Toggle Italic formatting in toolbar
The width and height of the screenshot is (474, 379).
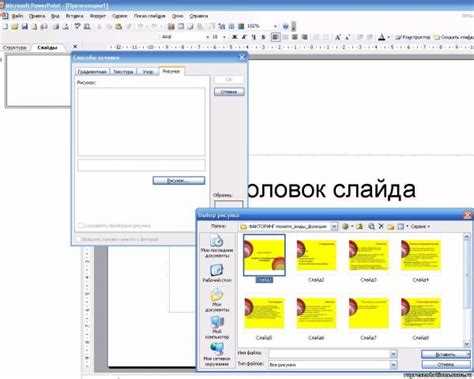(244, 37)
